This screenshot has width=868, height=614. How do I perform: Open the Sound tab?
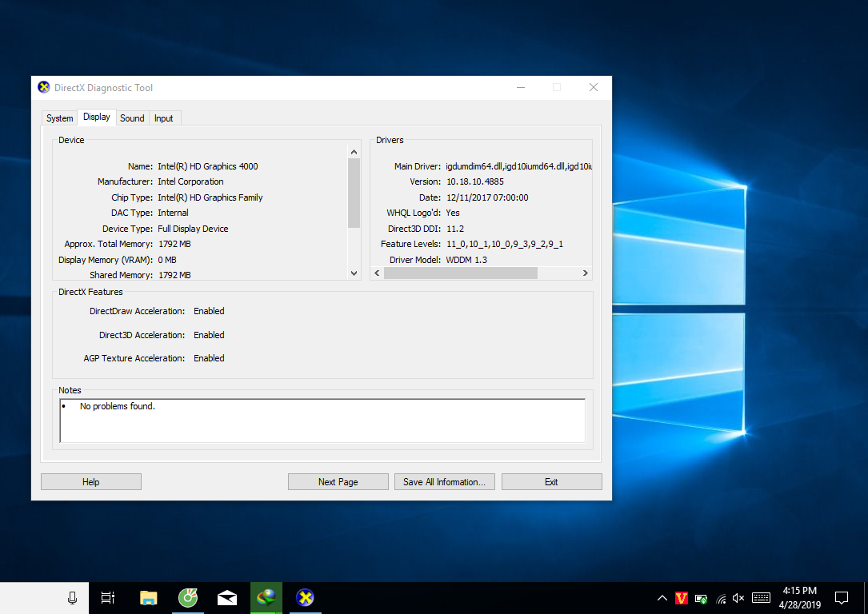tap(132, 118)
